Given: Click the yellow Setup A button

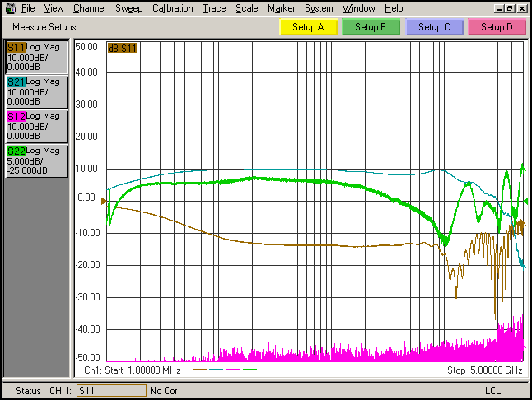Looking at the screenshot, I should [x=308, y=27].
